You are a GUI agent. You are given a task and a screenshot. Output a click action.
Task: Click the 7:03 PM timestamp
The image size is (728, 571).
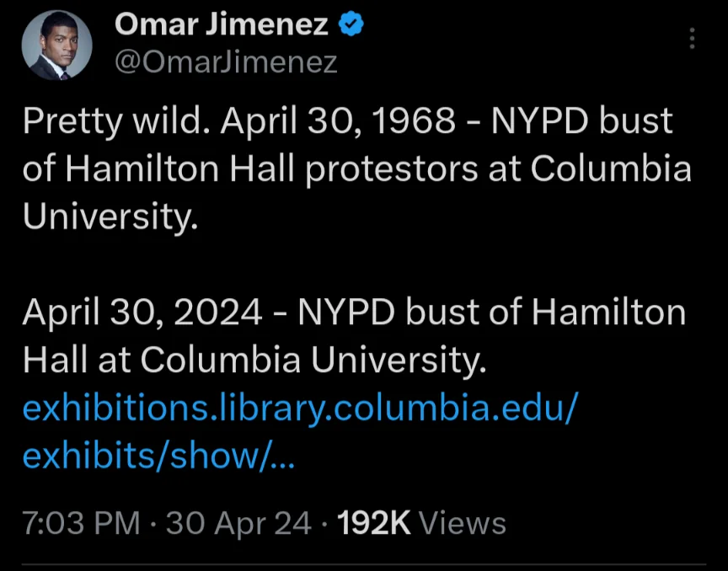point(82,523)
